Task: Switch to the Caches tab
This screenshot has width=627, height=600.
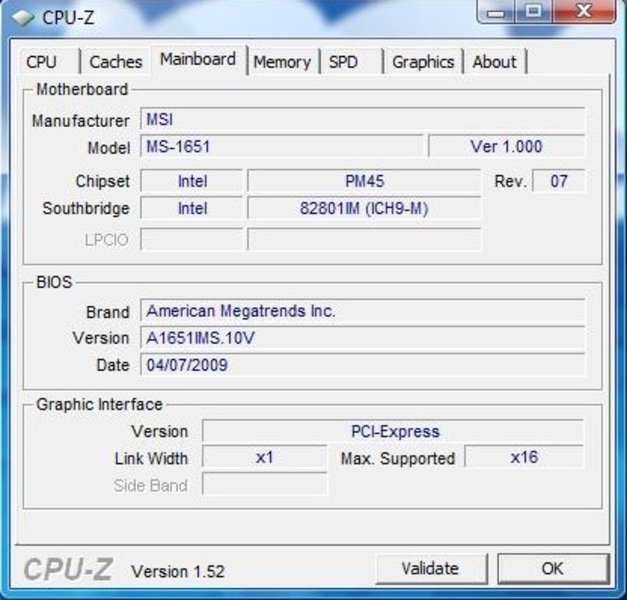Action: pyautogui.click(x=116, y=62)
